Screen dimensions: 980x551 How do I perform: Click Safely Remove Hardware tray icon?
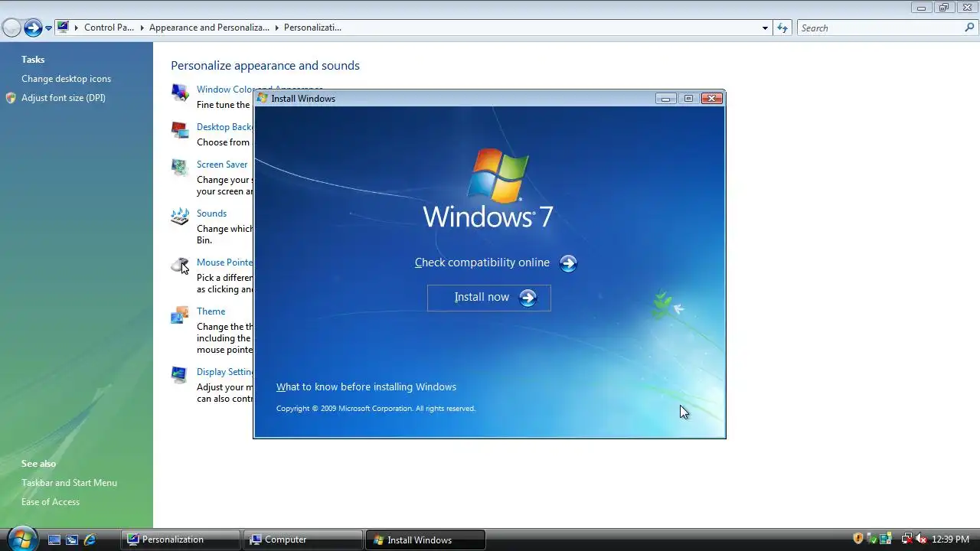[x=872, y=539]
